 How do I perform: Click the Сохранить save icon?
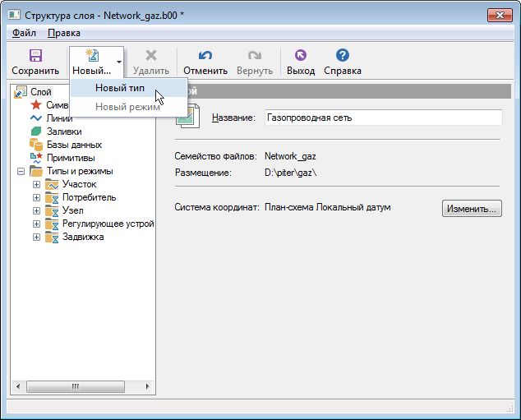(x=35, y=56)
